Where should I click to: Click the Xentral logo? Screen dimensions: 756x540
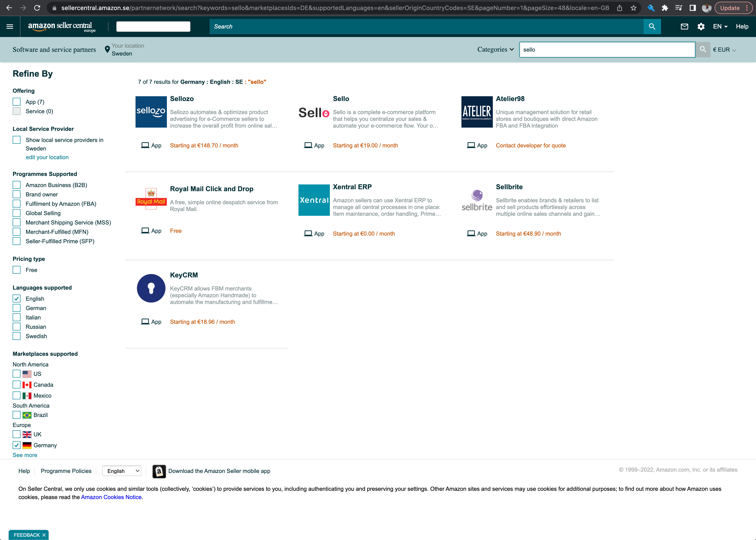tap(314, 200)
